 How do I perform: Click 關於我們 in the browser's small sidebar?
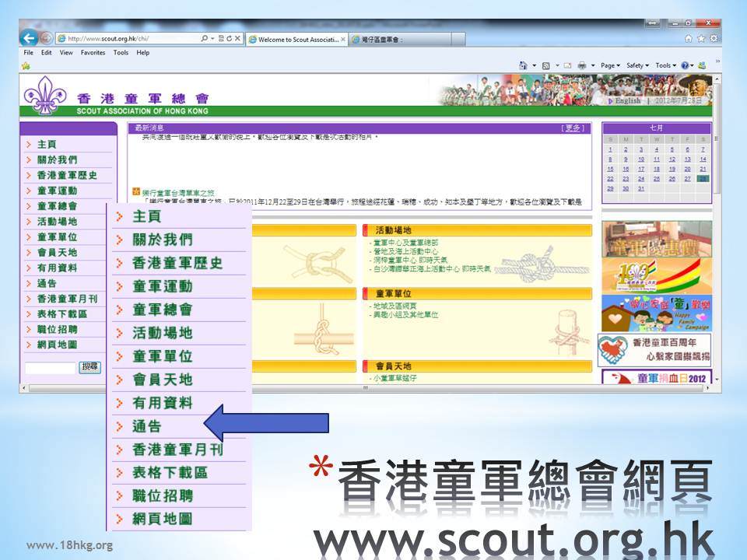point(57,159)
